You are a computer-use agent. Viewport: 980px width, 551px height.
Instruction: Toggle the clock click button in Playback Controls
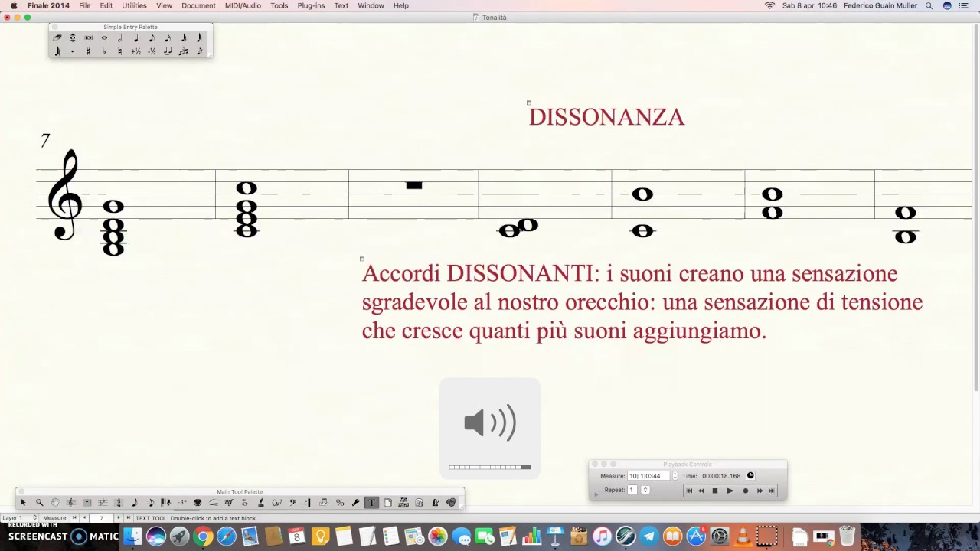(750, 475)
